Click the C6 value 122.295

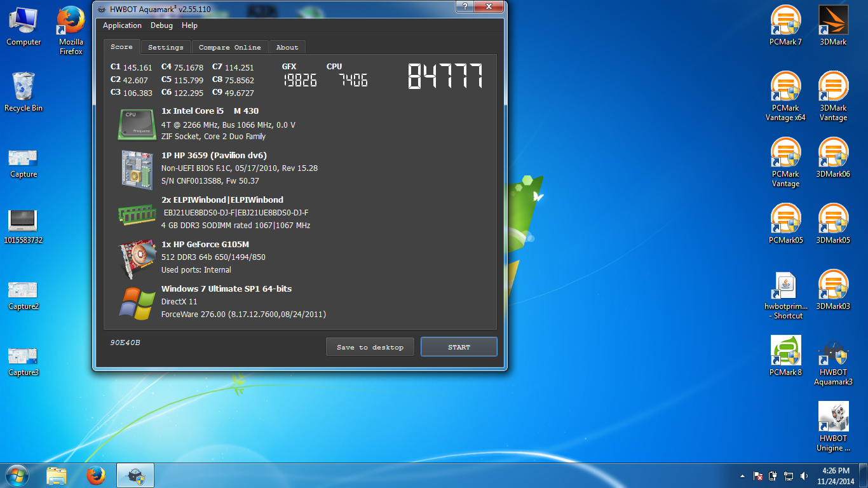coord(189,93)
